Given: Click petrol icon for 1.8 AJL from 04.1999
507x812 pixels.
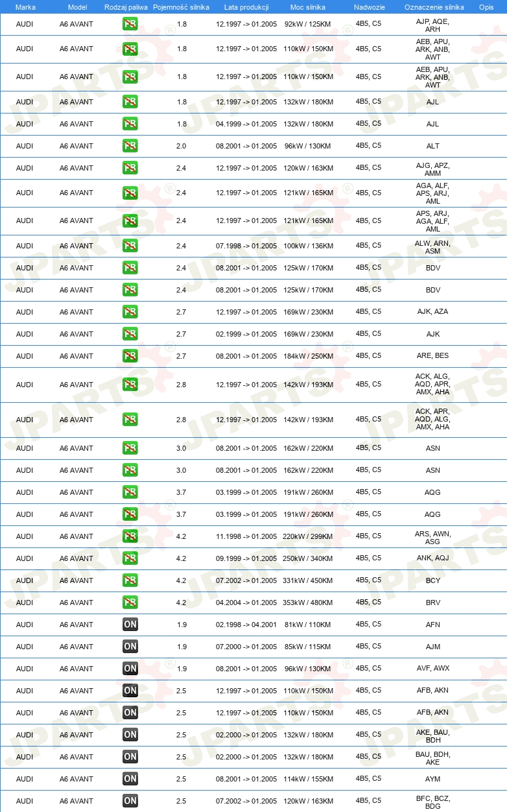Looking at the screenshot, I should 130,124.
